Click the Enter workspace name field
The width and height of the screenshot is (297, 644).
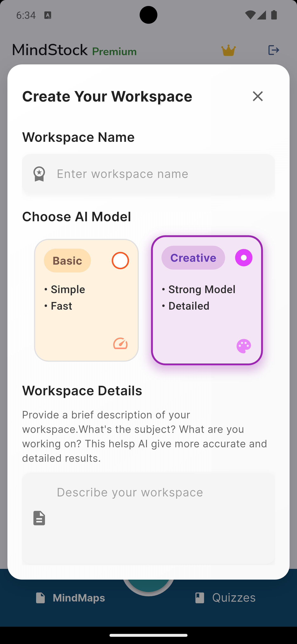point(148,174)
